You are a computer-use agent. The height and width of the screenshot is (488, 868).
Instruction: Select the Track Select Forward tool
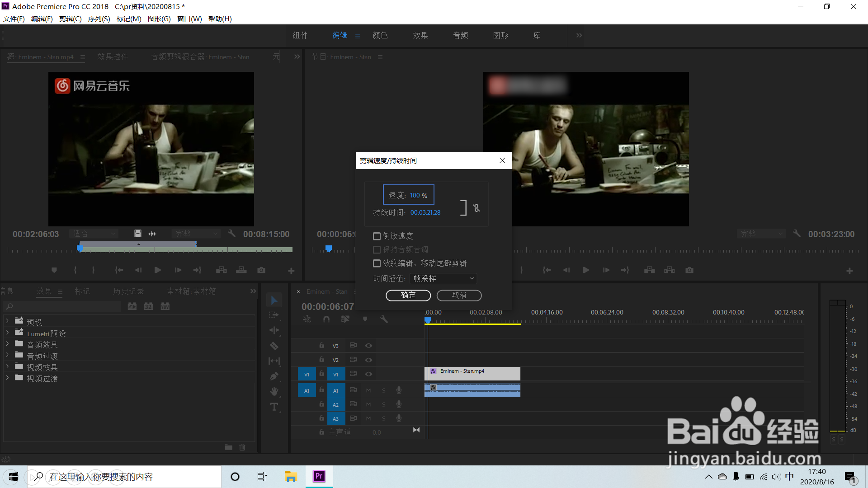click(274, 315)
